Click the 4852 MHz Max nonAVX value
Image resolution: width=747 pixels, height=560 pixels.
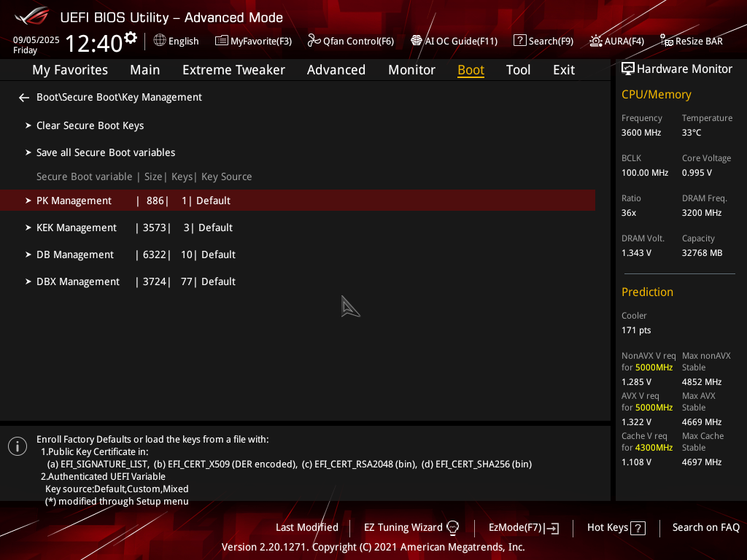coord(701,382)
